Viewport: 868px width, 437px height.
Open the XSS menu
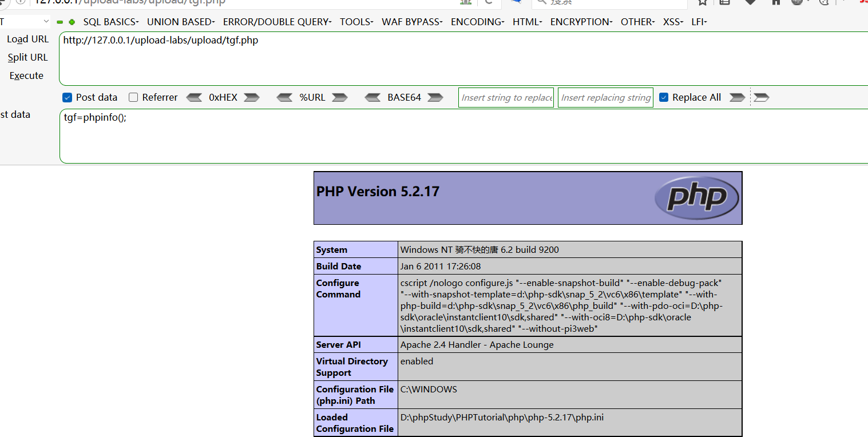673,22
